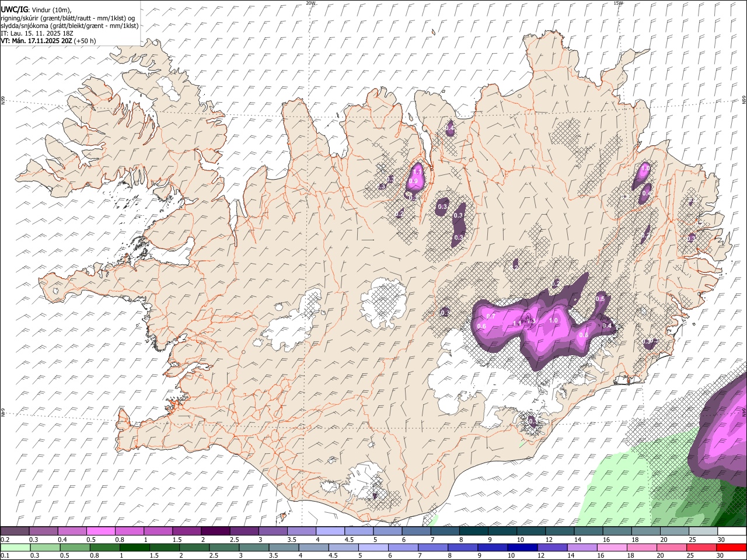Click the '0.4' label under the upper legend row

[x=62, y=540]
